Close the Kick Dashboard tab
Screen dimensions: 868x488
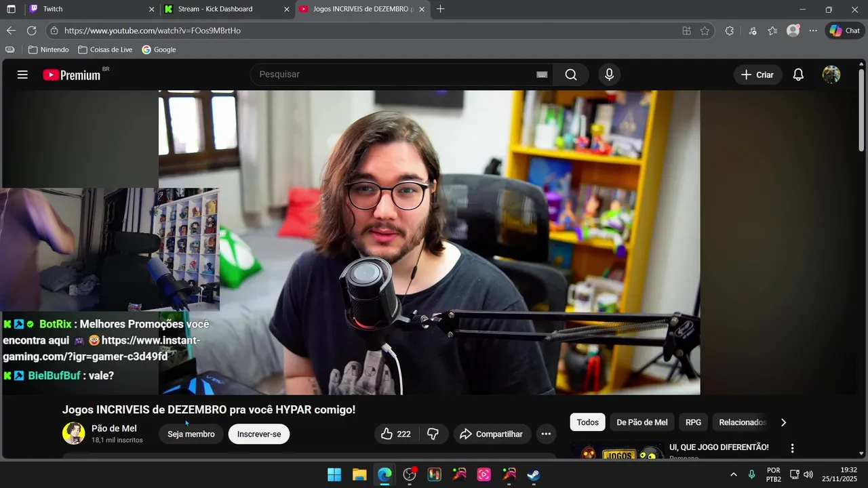click(x=286, y=9)
